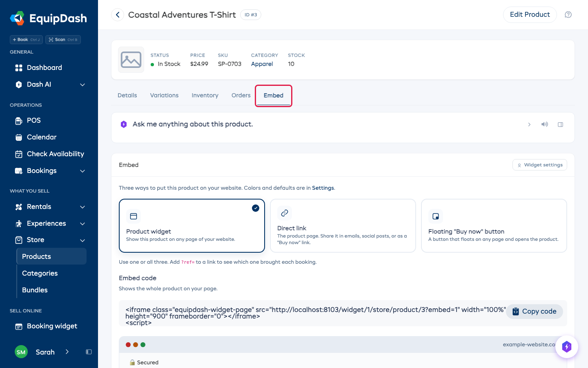Toggle the speaker audio icon in AI bar

coord(545,124)
